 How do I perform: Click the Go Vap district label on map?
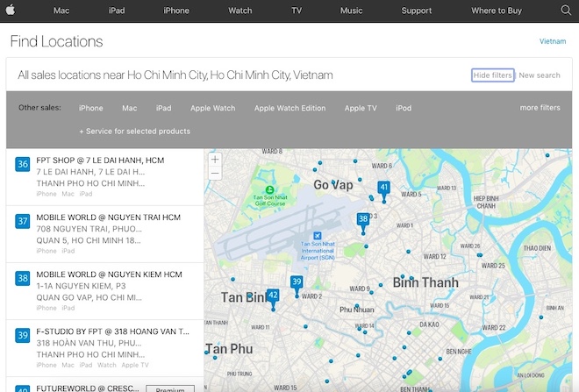click(x=333, y=184)
